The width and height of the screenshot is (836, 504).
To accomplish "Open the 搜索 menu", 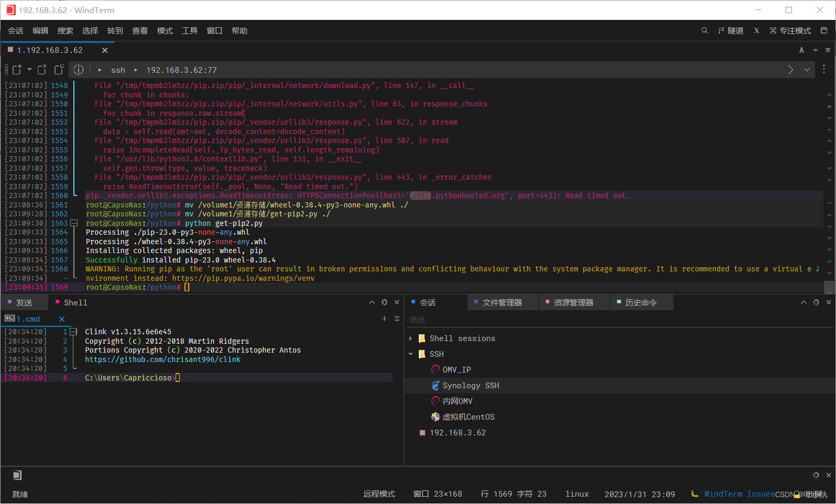I will (x=66, y=31).
